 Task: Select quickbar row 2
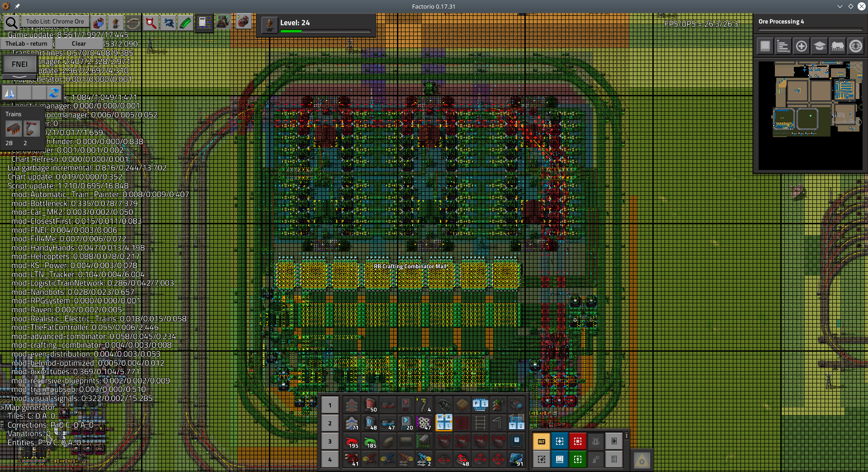coord(330,424)
